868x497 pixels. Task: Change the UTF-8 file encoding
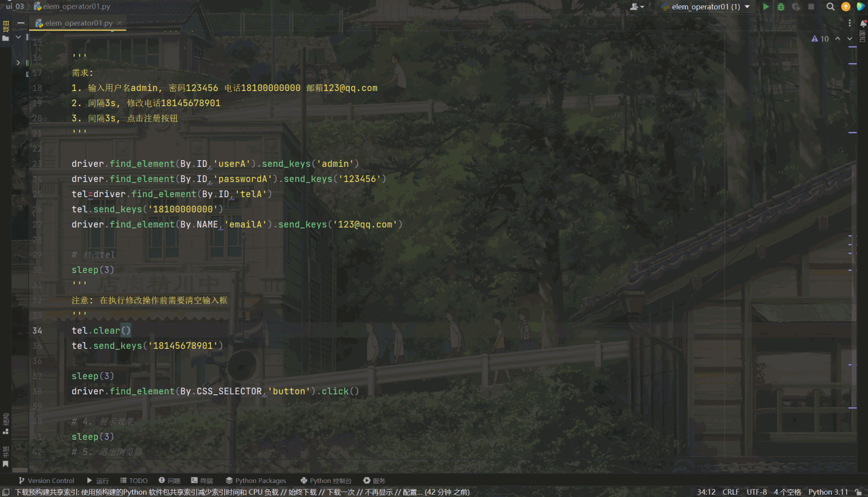click(757, 492)
